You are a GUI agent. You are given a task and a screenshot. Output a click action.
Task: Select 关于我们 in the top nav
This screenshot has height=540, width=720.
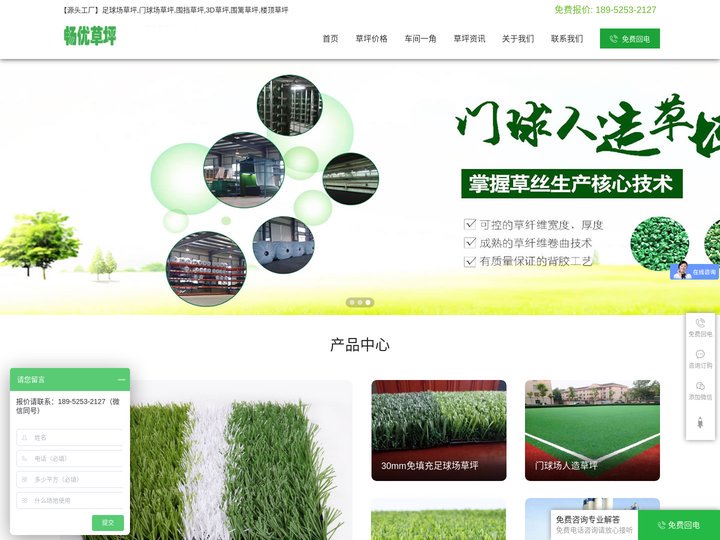(x=518, y=39)
